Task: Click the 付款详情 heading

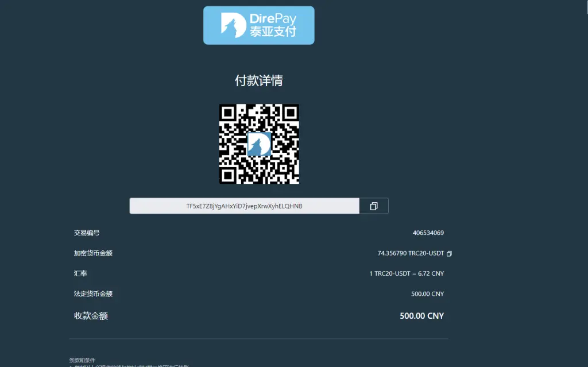Action: pos(258,80)
